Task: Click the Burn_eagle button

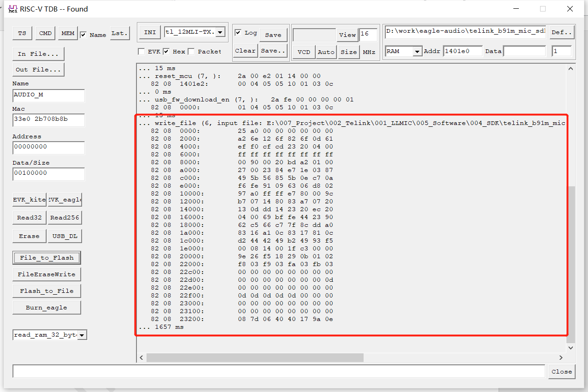Action: (47, 307)
